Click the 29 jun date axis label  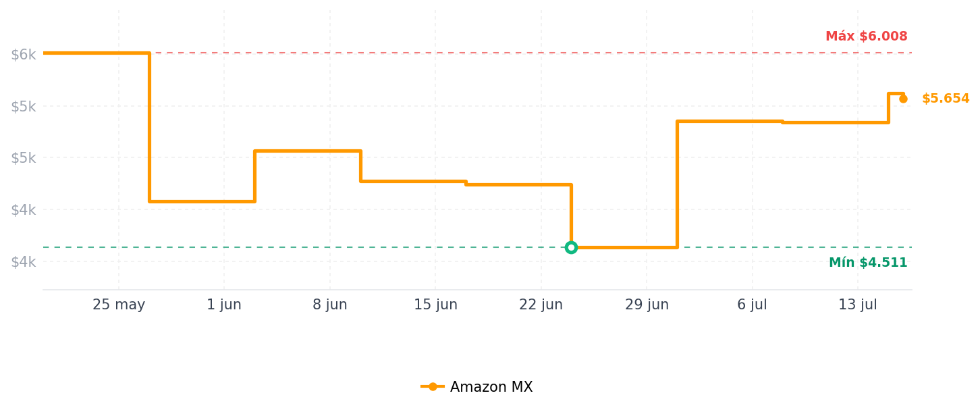coord(647,305)
